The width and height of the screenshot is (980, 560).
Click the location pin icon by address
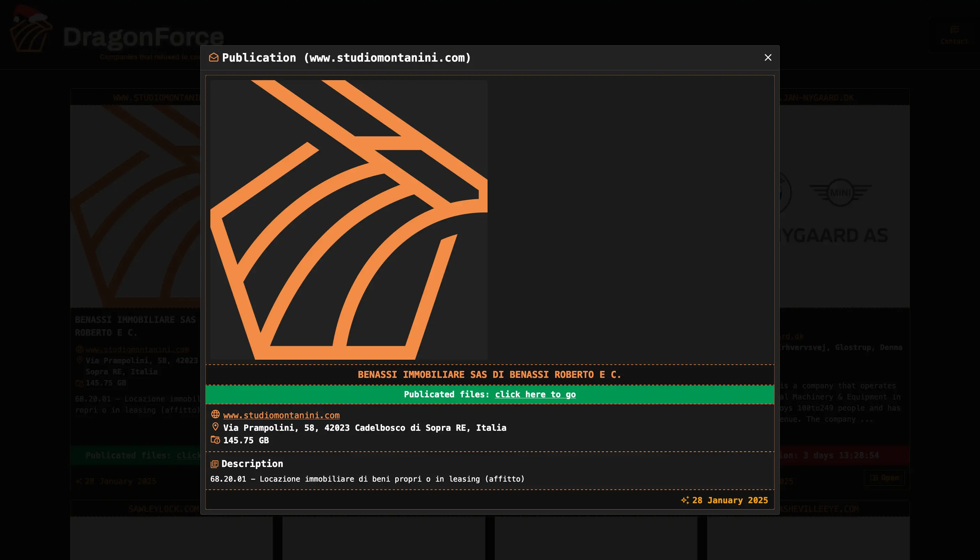pyautogui.click(x=215, y=427)
